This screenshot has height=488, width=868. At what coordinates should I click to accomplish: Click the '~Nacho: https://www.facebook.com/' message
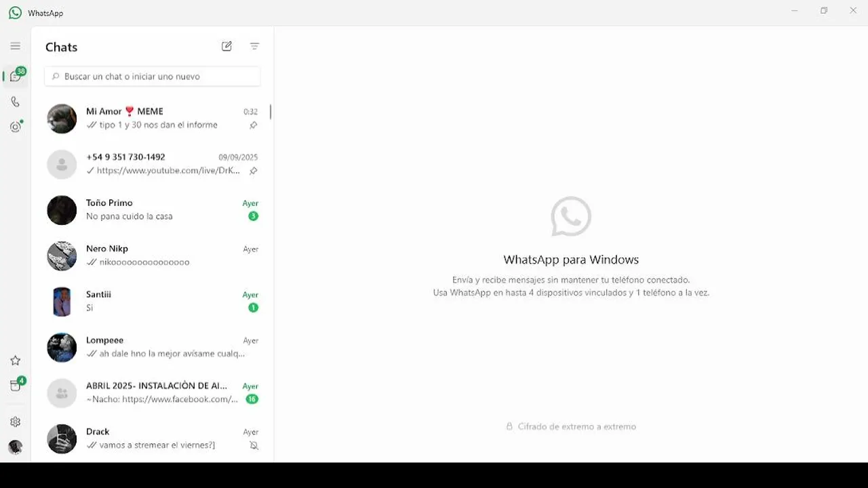point(162,399)
